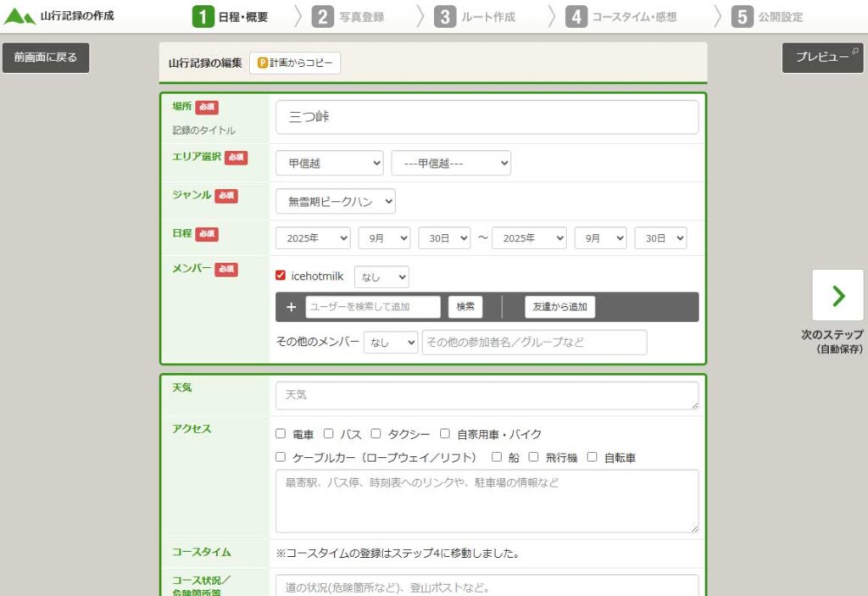Click the step 2 写真登録 number icon
Viewport: 868px width, 596px height.
[x=322, y=17]
